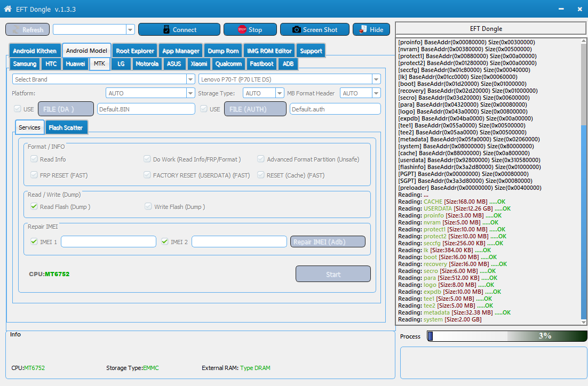Click the home icon in title bar

[x=7, y=9]
